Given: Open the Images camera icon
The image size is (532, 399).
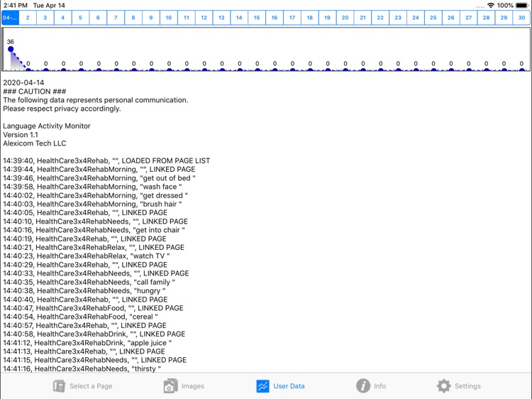Looking at the screenshot, I should point(170,386).
